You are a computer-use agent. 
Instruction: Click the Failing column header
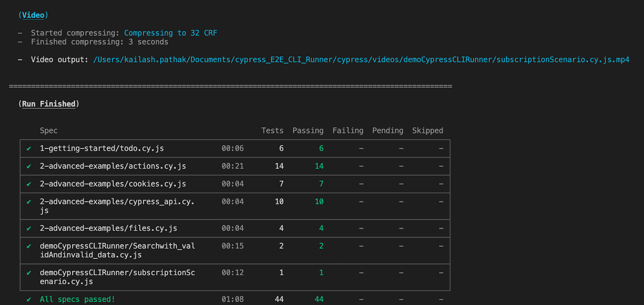[348, 131]
